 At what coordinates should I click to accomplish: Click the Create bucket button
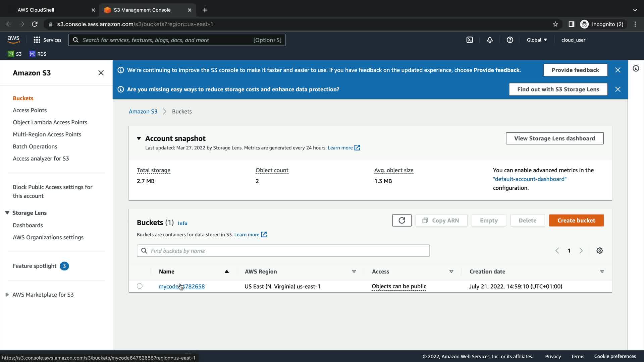(x=576, y=221)
